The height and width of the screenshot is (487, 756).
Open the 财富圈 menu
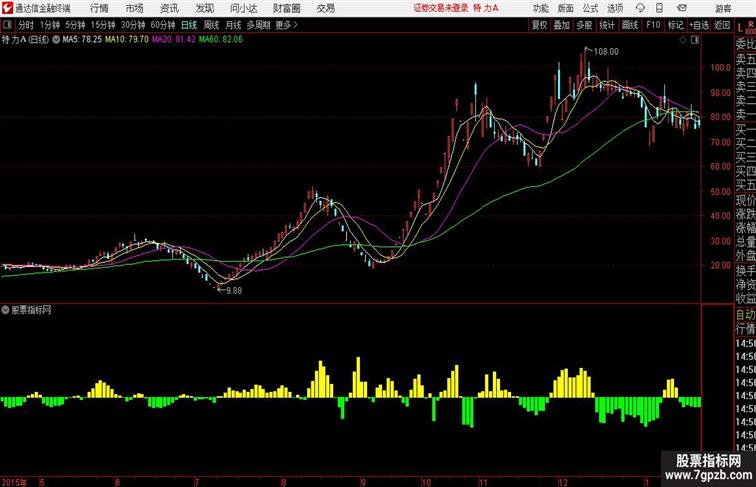[x=287, y=8]
